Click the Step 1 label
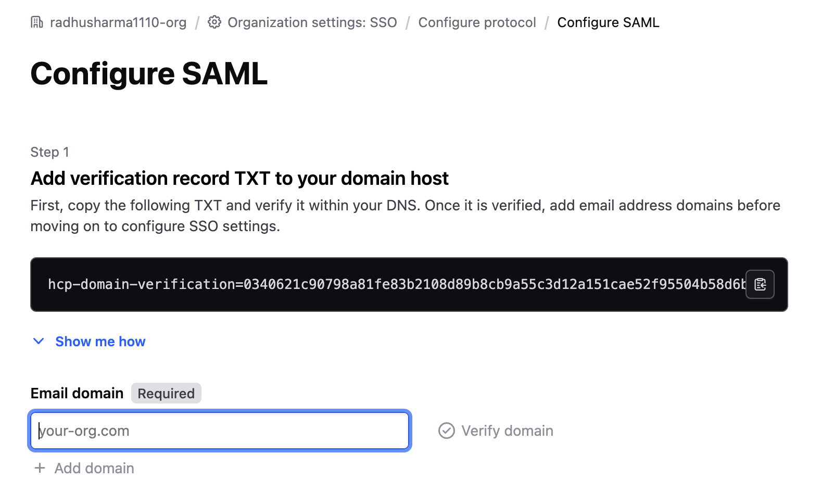The width and height of the screenshot is (834, 504). click(49, 152)
